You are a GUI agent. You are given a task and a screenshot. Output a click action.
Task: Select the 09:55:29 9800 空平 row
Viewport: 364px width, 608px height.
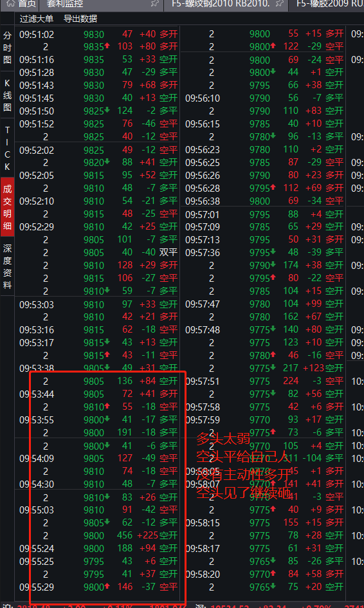(x=98, y=587)
